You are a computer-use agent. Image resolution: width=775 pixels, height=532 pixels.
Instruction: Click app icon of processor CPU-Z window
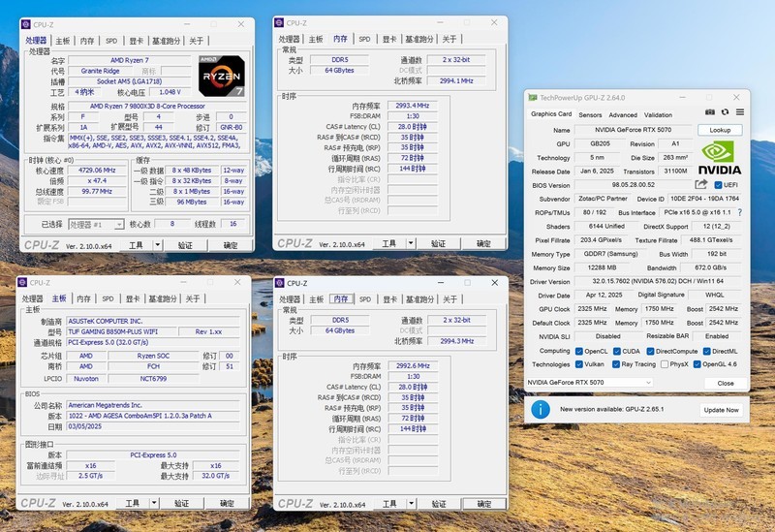pyautogui.click(x=26, y=24)
